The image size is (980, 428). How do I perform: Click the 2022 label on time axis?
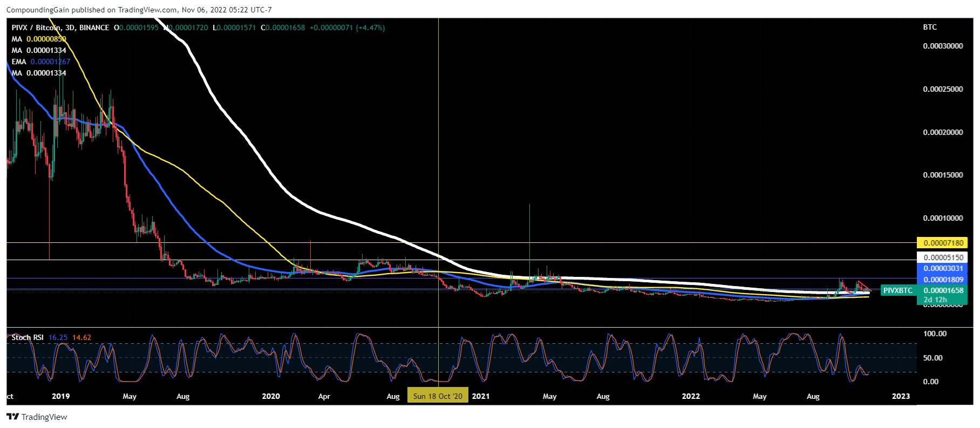(x=691, y=396)
